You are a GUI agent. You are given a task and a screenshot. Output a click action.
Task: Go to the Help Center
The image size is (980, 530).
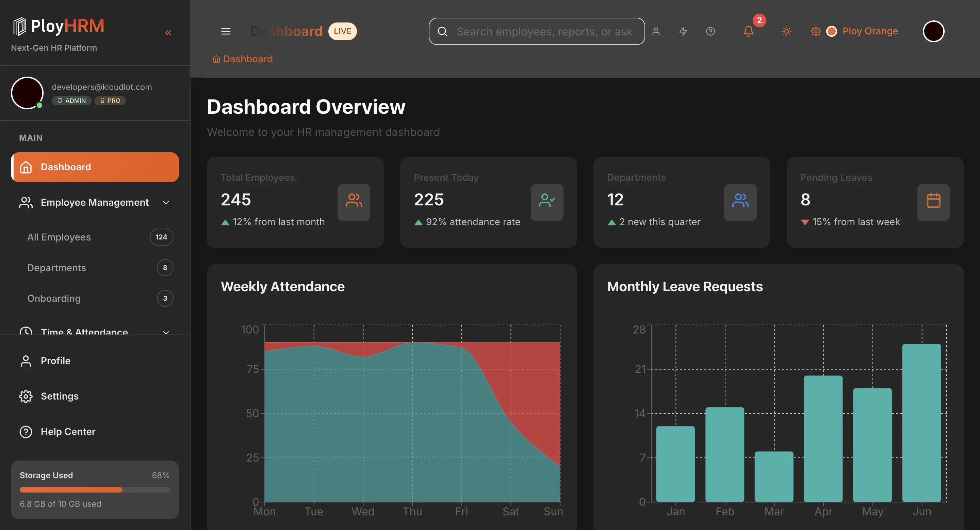point(68,431)
